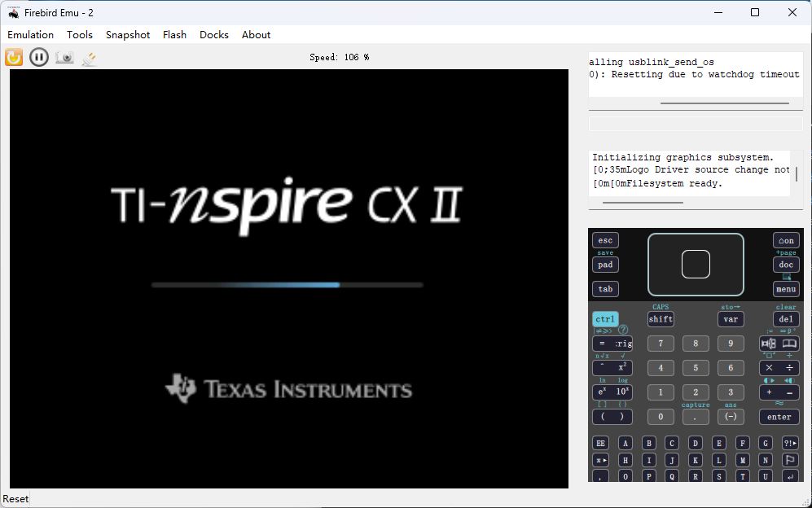
Task: Click the empty debug command input field
Action: pos(696,124)
